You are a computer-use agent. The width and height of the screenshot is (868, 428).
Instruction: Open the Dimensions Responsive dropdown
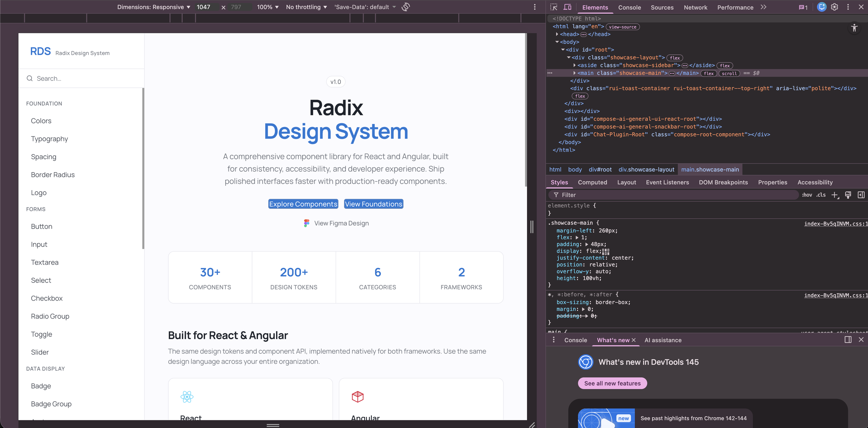153,7
